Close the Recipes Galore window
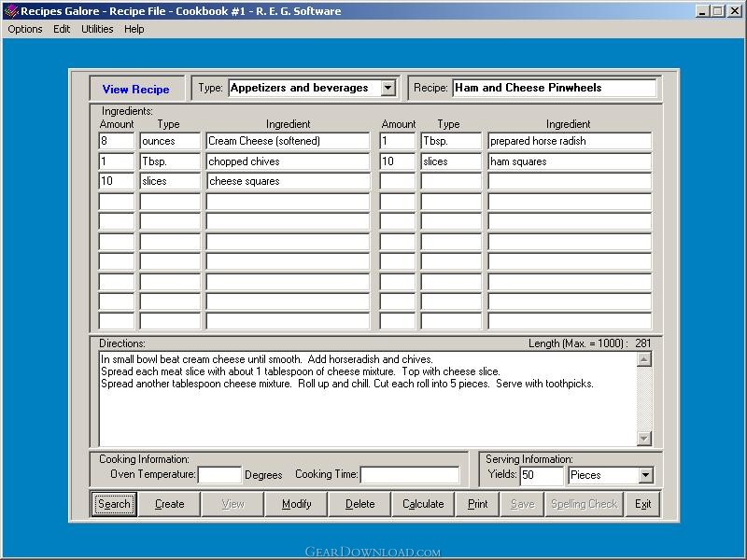747x560 pixels. (x=735, y=11)
